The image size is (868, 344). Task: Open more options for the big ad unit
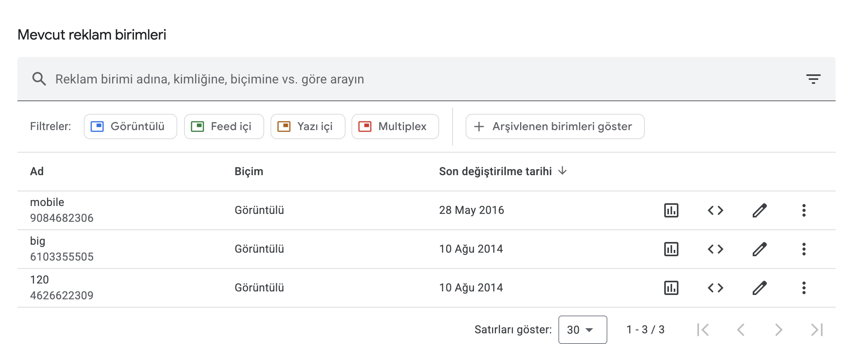click(x=804, y=249)
